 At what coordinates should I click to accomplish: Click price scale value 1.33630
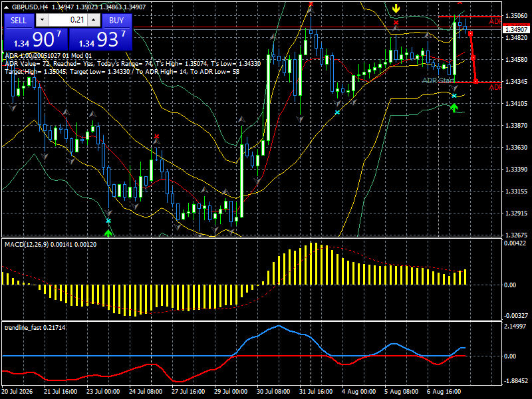click(517, 147)
